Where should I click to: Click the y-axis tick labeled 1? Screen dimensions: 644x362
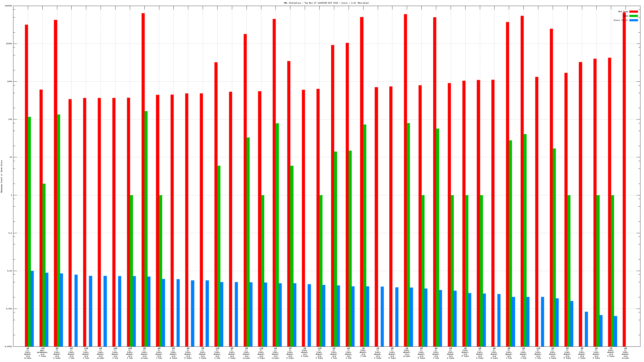click(11, 195)
